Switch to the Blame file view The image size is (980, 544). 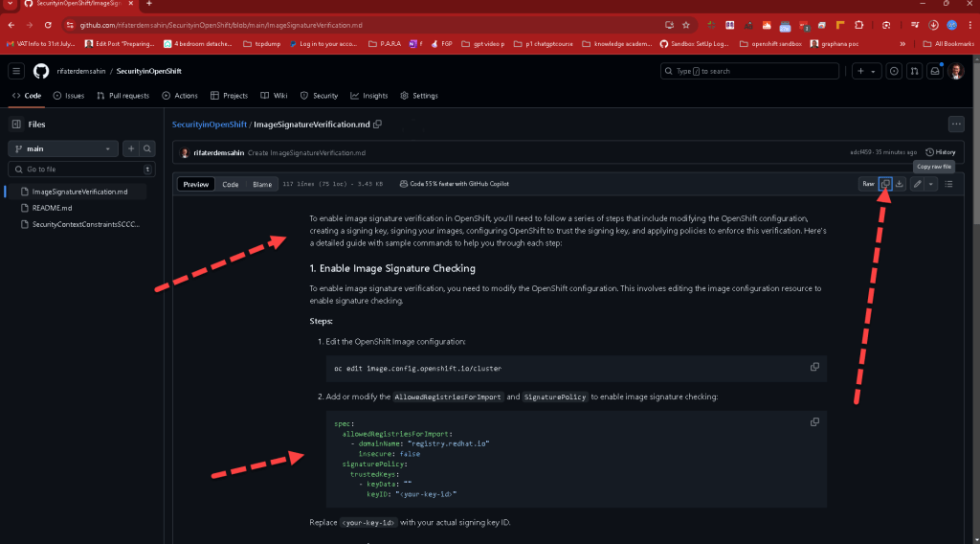coord(262,185)
